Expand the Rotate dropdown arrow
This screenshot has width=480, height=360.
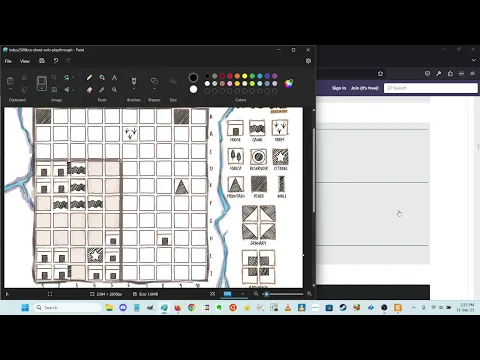pyautogui.click(x=73, y=78)
